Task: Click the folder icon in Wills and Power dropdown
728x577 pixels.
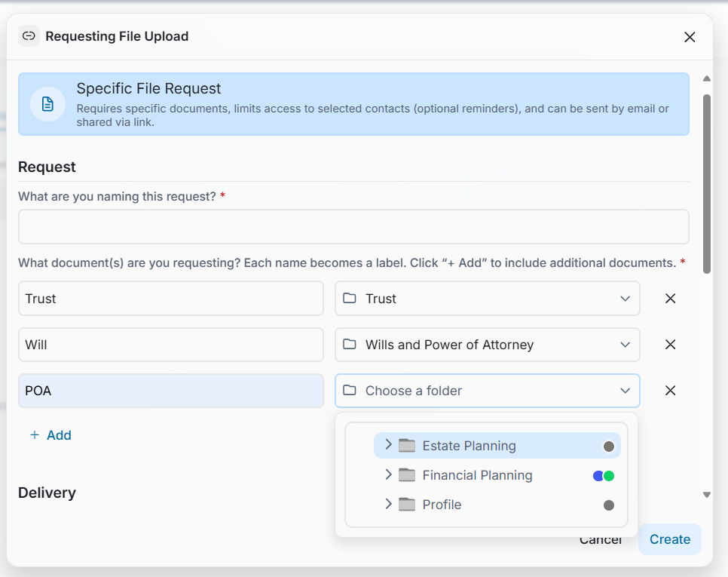Action: (350, 344)
